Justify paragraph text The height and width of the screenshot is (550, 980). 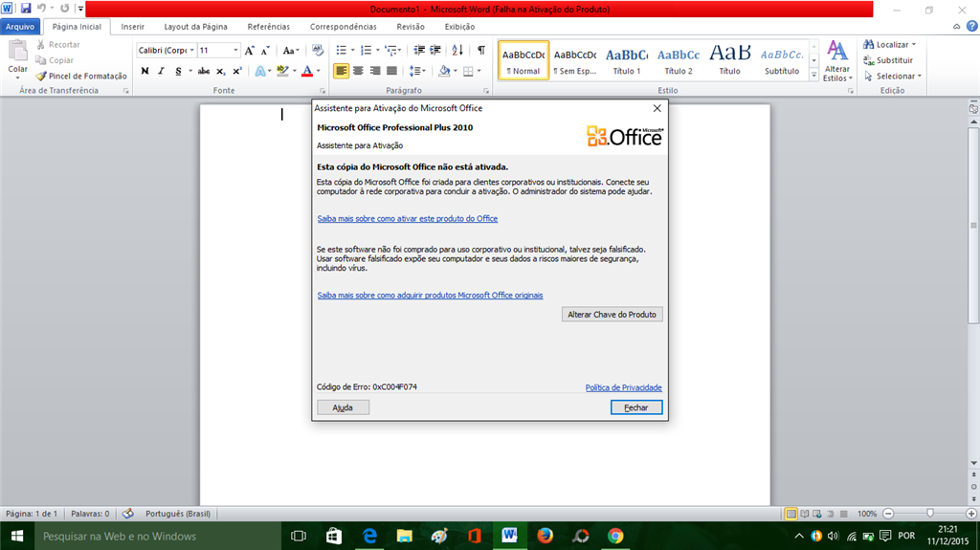pyautogui.click(x=391, y=71)
